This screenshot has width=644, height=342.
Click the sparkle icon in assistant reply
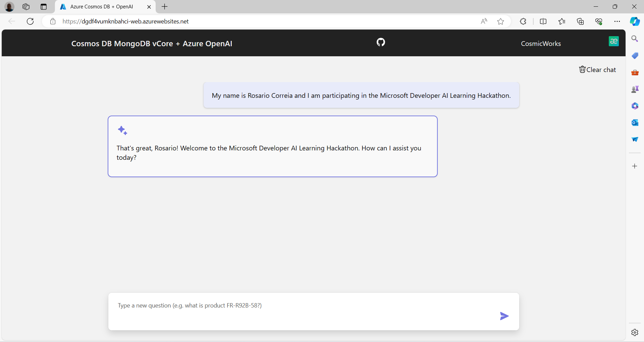pyautogui.click(x=122, y=130)
